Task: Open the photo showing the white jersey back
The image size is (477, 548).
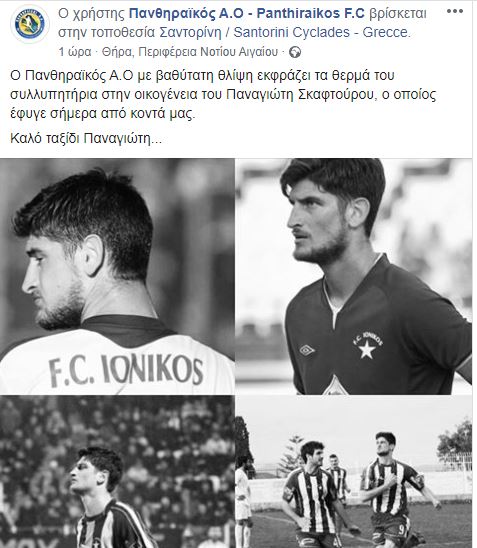Action: tap(117, 276)
